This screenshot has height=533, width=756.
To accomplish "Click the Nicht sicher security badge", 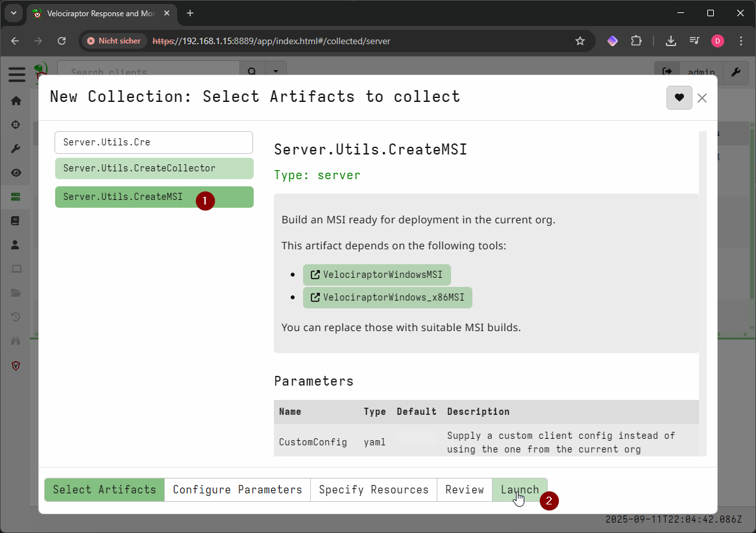I will point(114,41).
